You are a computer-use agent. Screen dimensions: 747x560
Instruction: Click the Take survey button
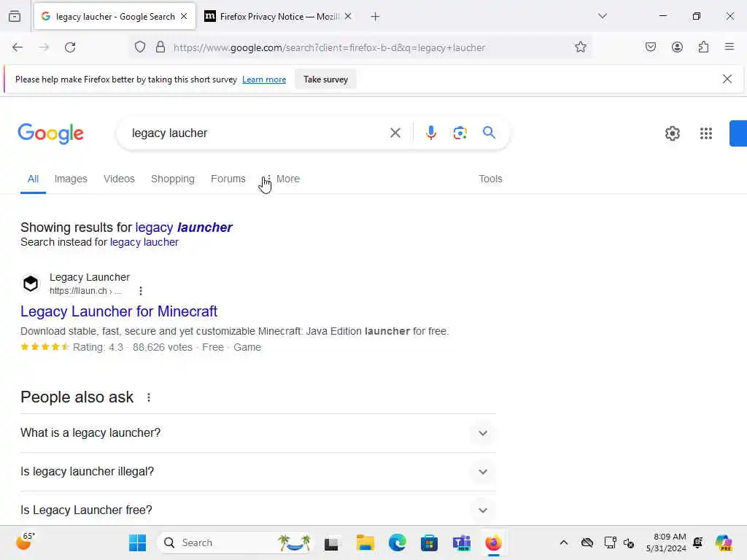tap(326, 79)
